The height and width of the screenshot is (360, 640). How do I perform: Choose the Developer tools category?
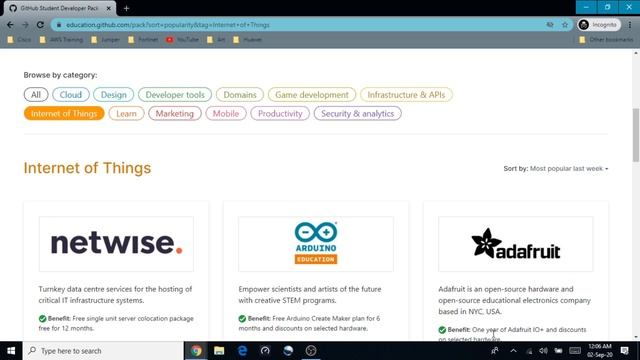tap(175, 95)
